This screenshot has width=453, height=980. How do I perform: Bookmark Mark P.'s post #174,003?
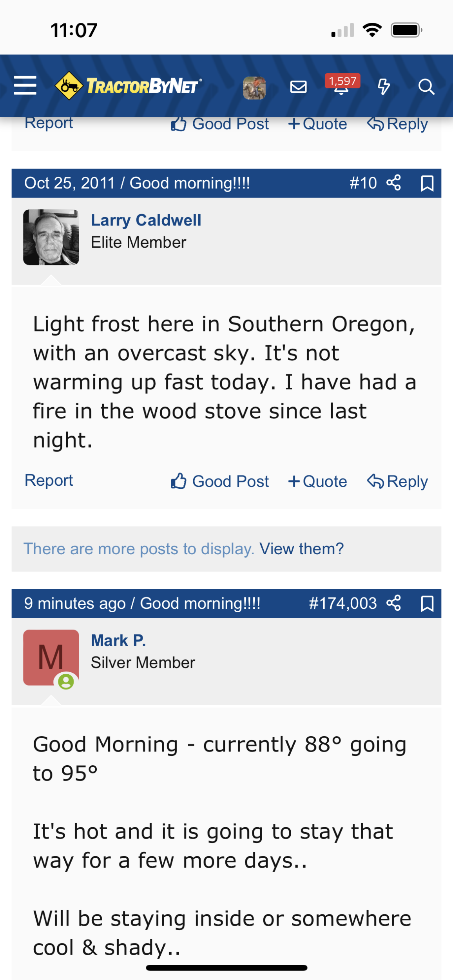(427, 603)
